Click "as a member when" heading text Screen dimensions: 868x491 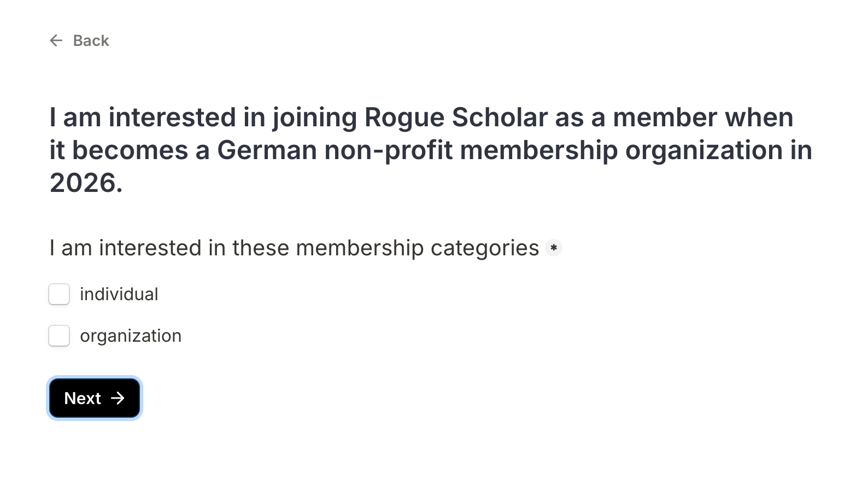[674, 117]
